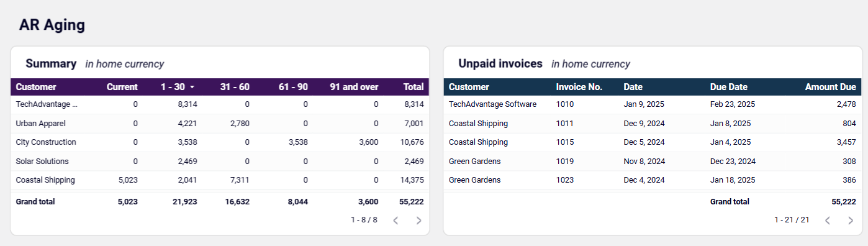The width and height of the screenshot is (868, 246).
Task: Sort Summary by Total column header
Action: (x=413, y=87)
